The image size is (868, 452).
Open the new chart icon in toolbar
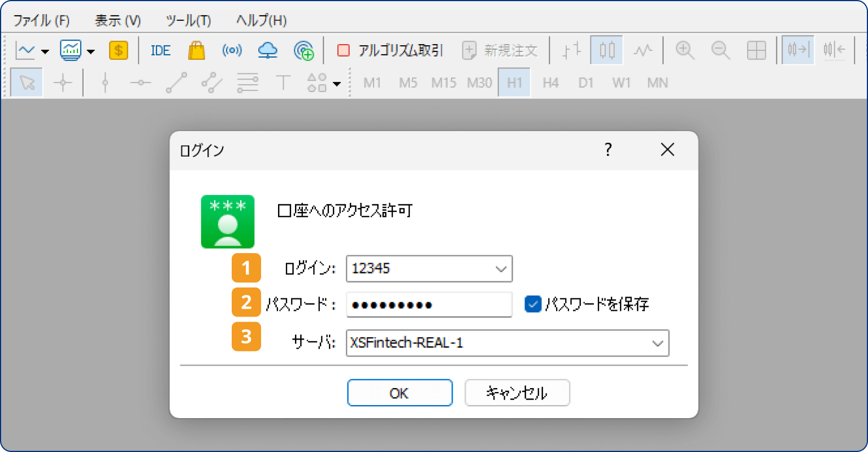[25, 51]
